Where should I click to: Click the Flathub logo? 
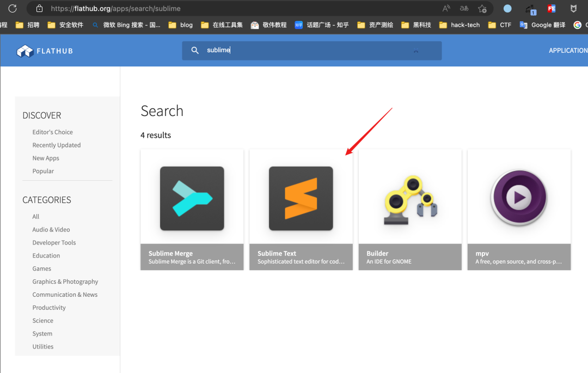45,51
